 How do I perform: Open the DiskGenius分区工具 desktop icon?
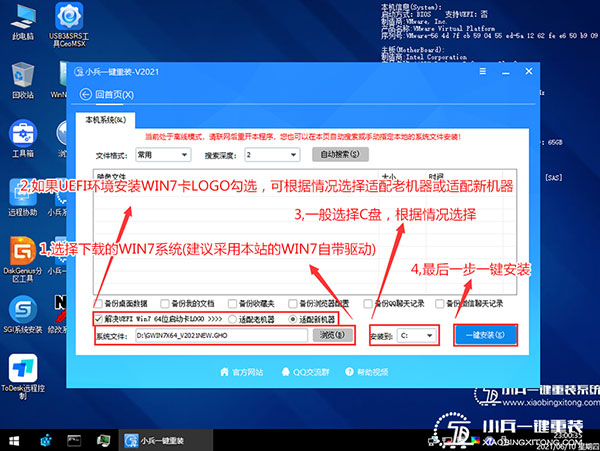[x=23, y=259]
